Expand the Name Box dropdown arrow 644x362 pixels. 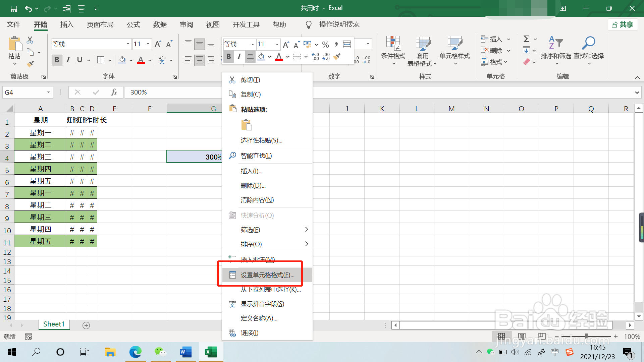tap(48, 93)
